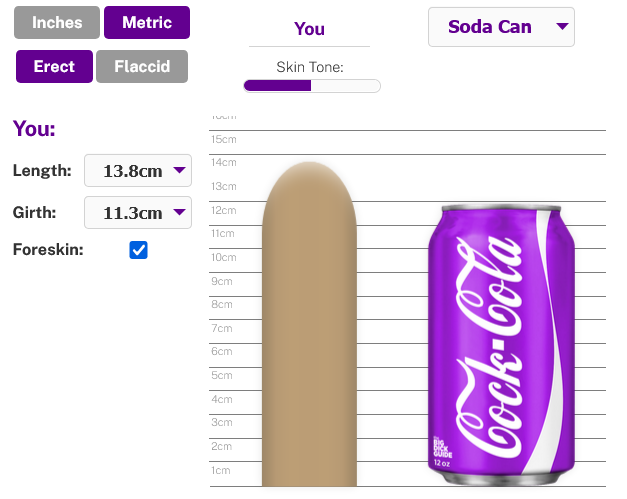Screen dimensions: 627x499
Task: Open the Length 13.8cm dropdown
Action: point(138,171)
